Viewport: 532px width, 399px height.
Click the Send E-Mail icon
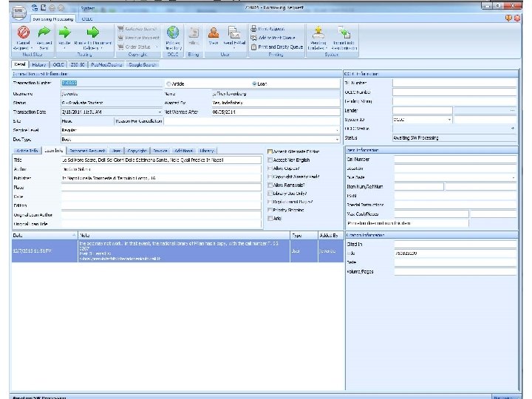[234, 33]
